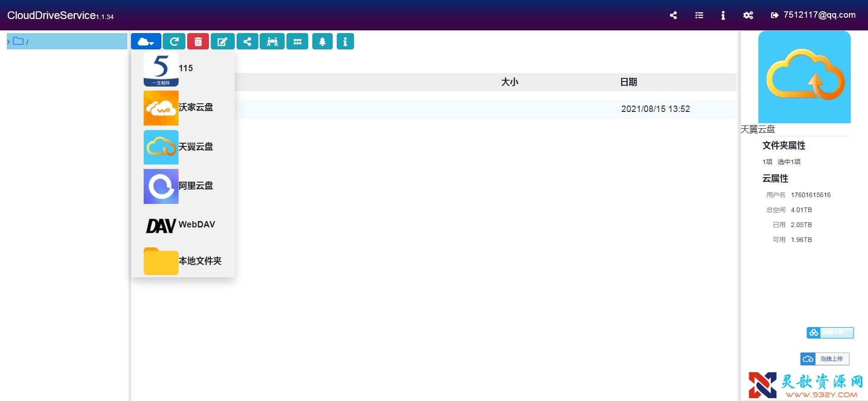Select 沃家云盘 from the menu
Image resolution: width=868 pixels, height=401 pixels.
click(183, 108)
